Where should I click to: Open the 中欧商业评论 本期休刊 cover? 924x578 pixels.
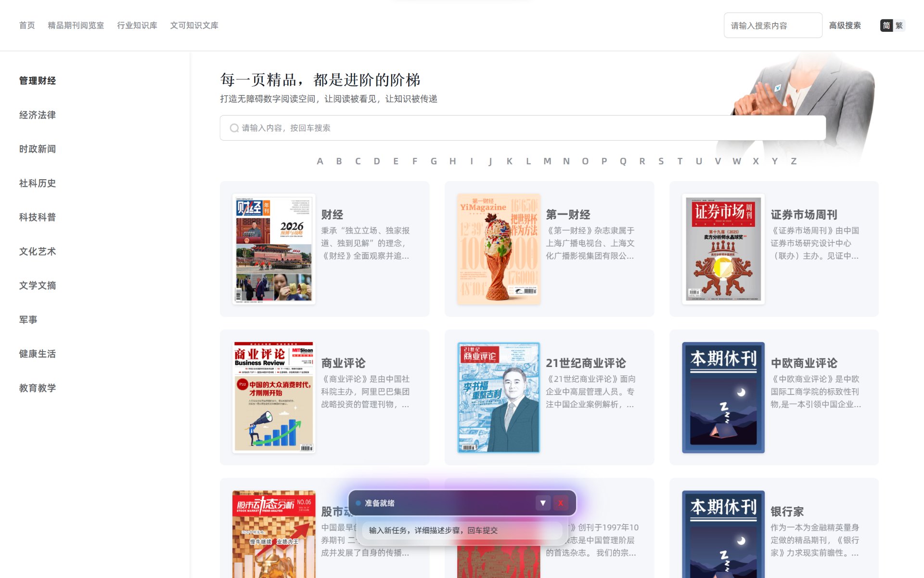click(723, 397)
